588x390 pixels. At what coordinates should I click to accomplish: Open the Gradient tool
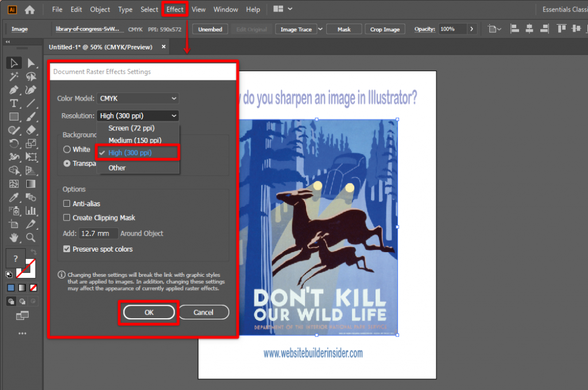(30, 183)
